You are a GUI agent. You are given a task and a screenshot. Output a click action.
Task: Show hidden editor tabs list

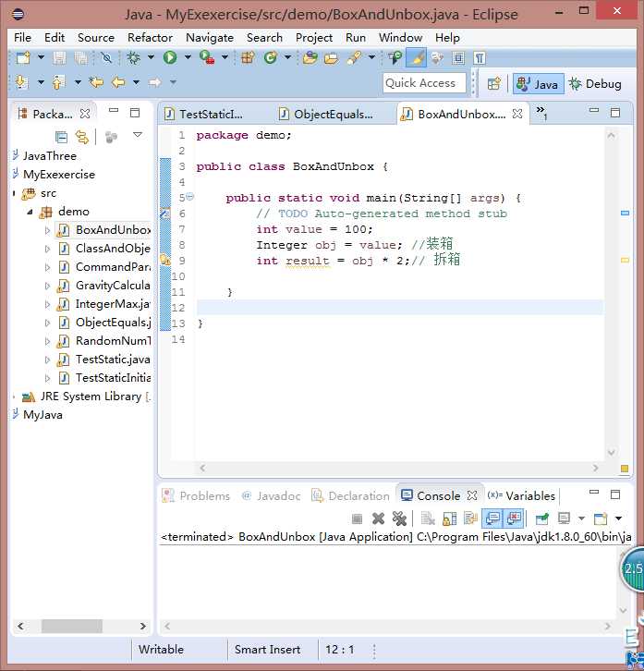pyautogui.click(x=541, y=112)
